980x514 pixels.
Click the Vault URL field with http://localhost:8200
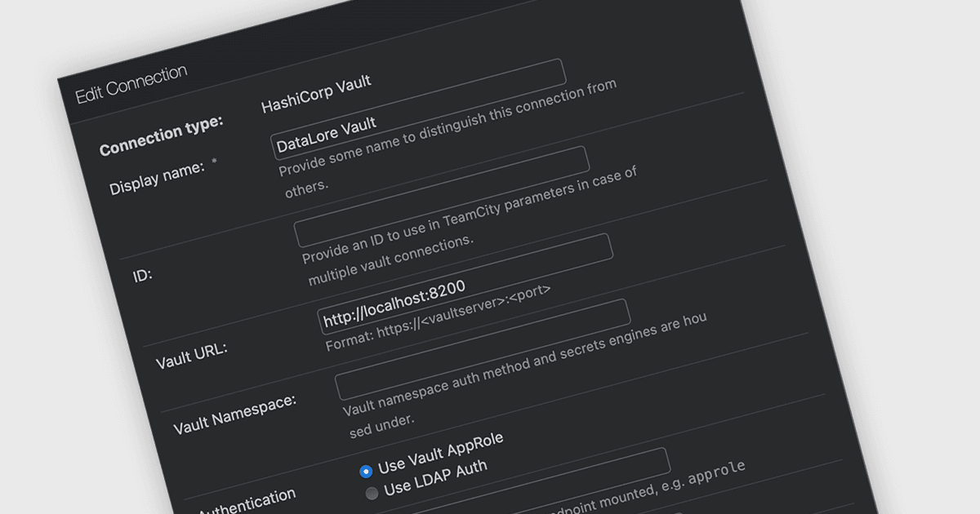coord(465,285)
